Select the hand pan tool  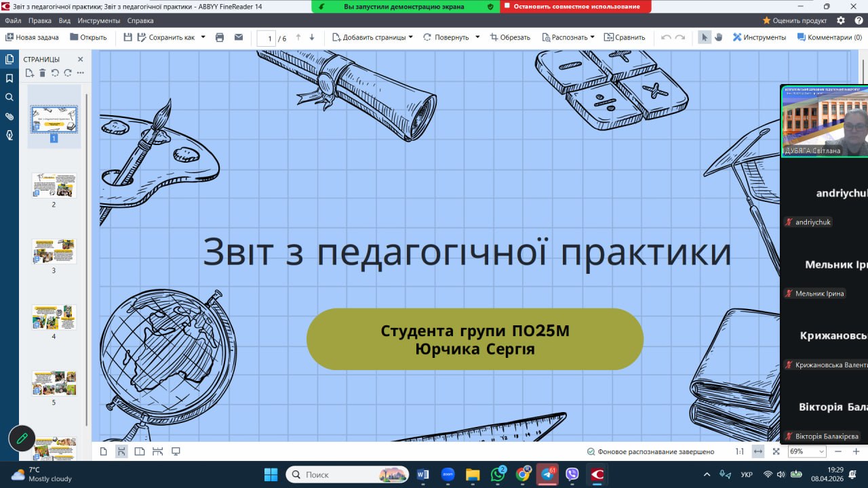[x=718, y=37]
